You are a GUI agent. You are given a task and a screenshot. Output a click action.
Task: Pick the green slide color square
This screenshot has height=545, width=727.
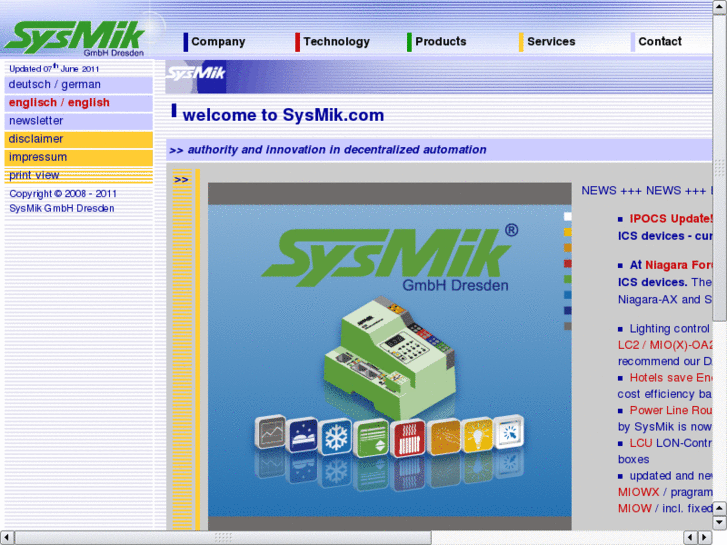[568, 279]
